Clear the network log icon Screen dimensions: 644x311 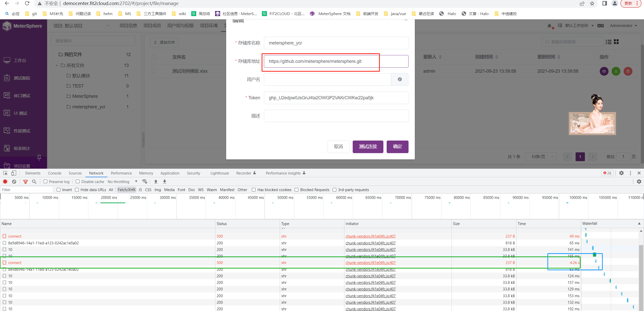click(x=14, y=182)
